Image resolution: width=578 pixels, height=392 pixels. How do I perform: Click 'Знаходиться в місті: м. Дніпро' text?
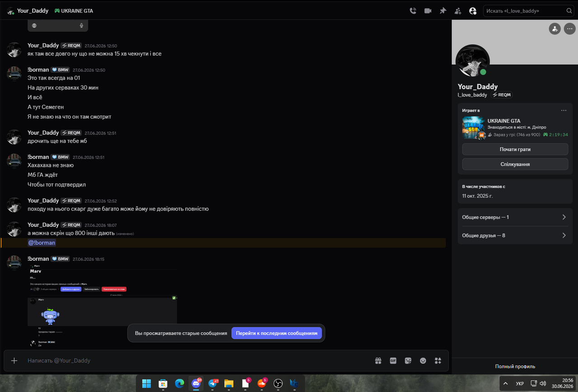[x=517, y=127]
